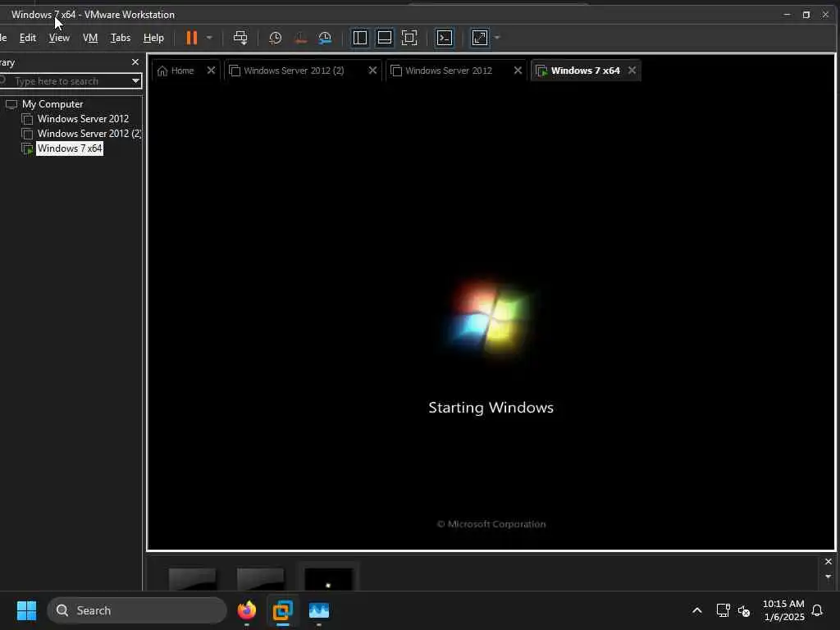Open the network status tray icon
This screenshot has width=840, height=630.
click(724, 610)
